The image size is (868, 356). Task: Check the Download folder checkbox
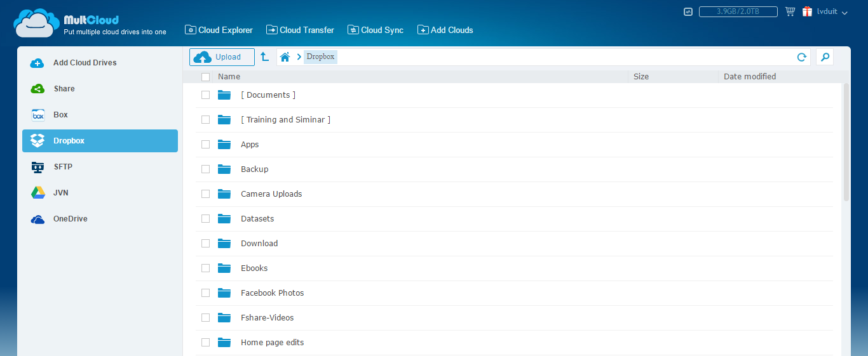pos(205,243)
